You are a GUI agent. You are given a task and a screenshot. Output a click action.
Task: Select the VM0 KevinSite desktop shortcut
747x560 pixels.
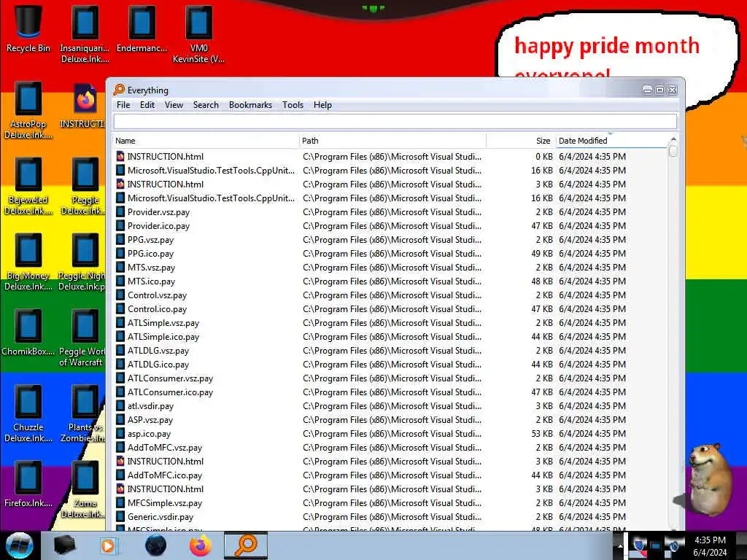point(198,34)
